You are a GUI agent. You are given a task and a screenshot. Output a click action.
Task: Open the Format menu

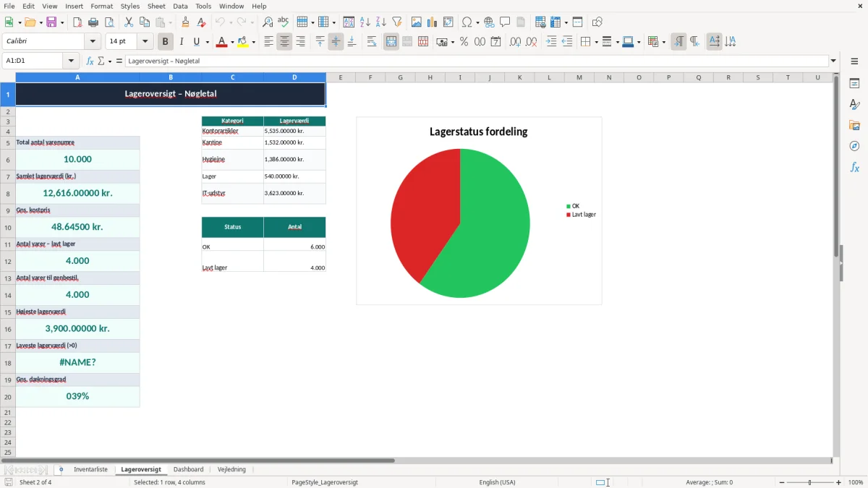point(101,6)
